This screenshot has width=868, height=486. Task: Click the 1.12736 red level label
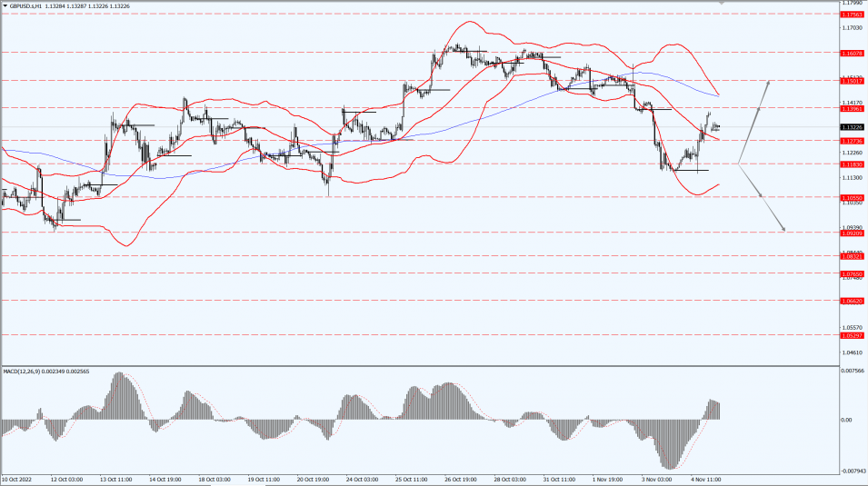pyautogui.click(x=852, y=141)
